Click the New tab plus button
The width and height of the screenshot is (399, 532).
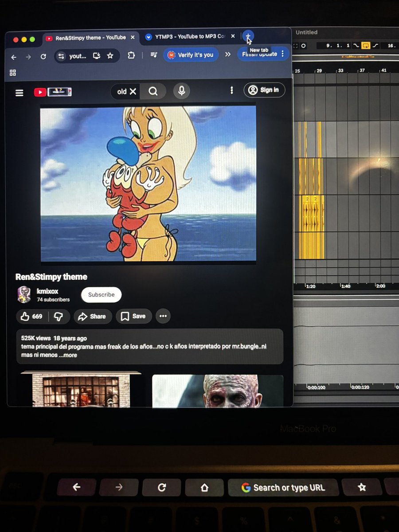[x=248, y=36]
